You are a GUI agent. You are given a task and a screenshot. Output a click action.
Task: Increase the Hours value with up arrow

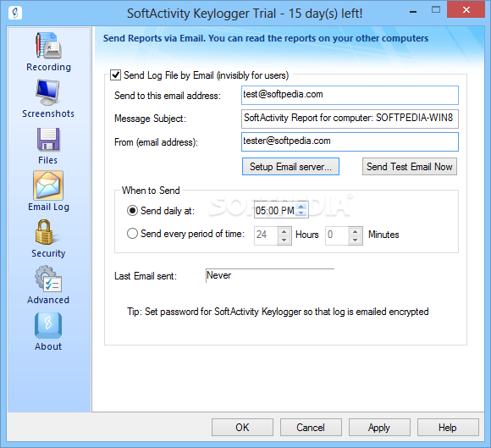(284, 232)
